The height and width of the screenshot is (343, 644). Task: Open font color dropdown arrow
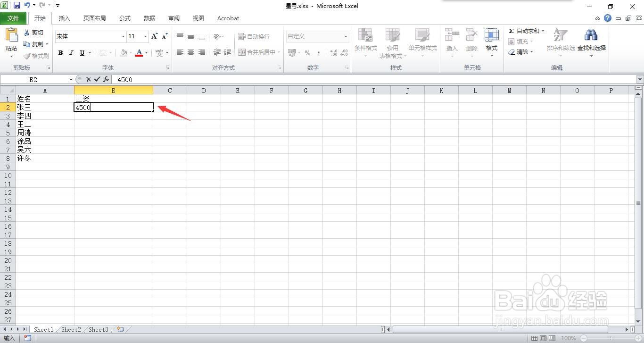pyautogui.click(x=147, y=53)
